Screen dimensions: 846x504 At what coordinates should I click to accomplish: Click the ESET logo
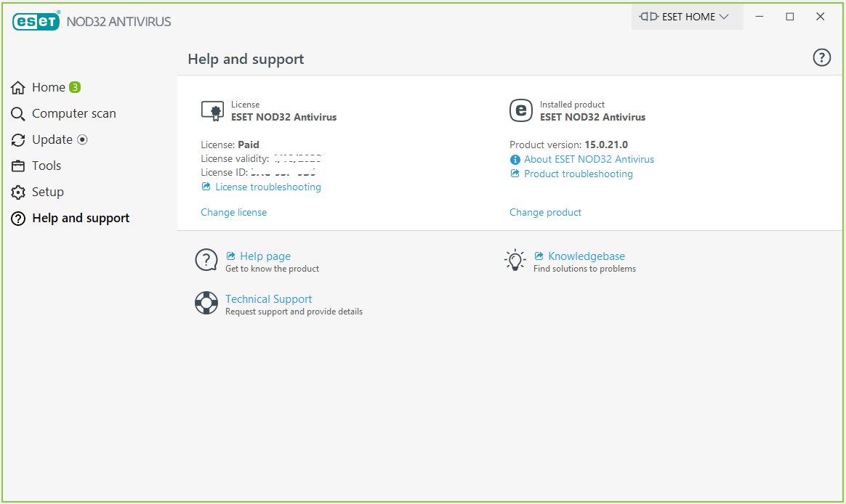36,21
